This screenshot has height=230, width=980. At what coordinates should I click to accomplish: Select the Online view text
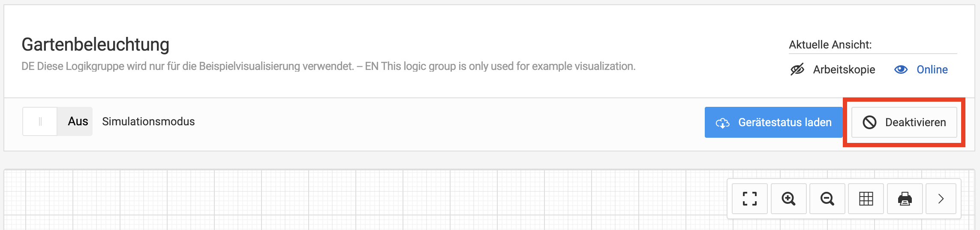[932, 70]
